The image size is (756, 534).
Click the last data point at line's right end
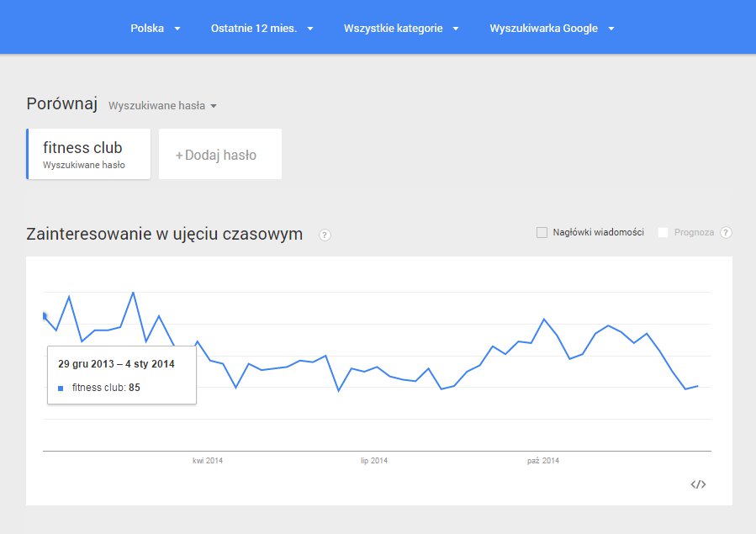tap(697, 386)
